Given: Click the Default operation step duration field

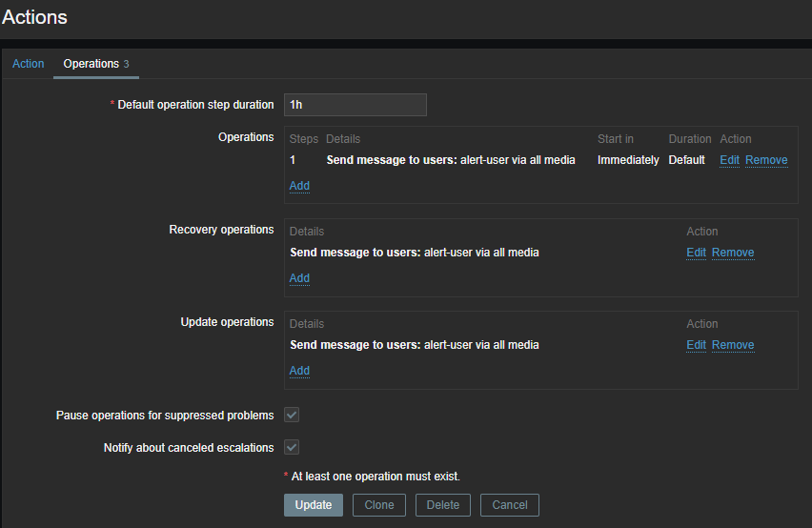Looking at the screenshot, I should pos(355,105).
